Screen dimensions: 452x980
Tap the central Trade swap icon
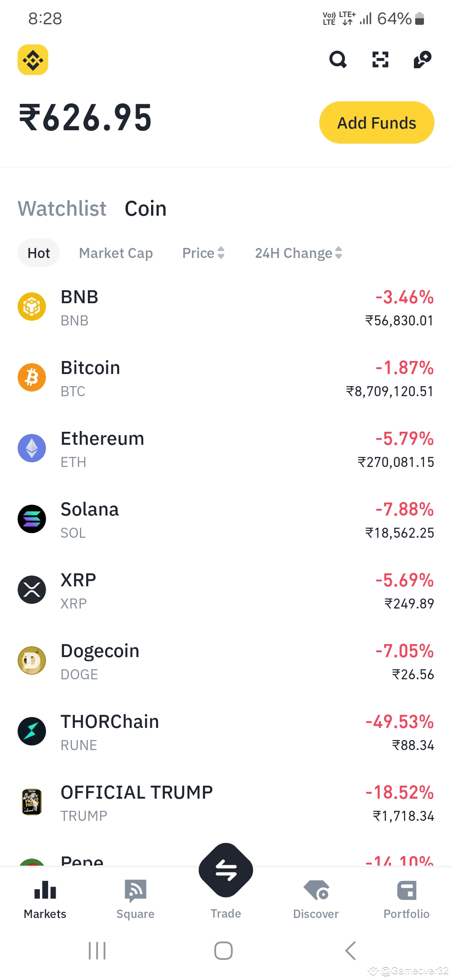tap(226, 870)
